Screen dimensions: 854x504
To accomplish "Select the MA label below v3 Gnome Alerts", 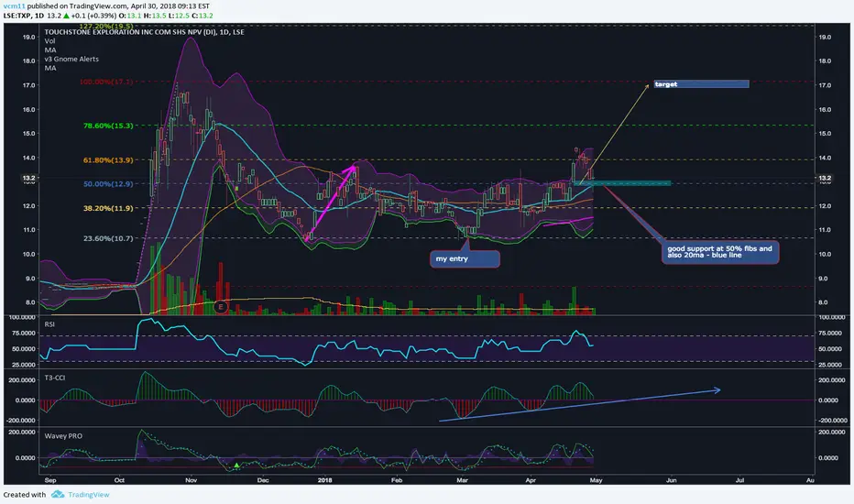I will (50, 68).
